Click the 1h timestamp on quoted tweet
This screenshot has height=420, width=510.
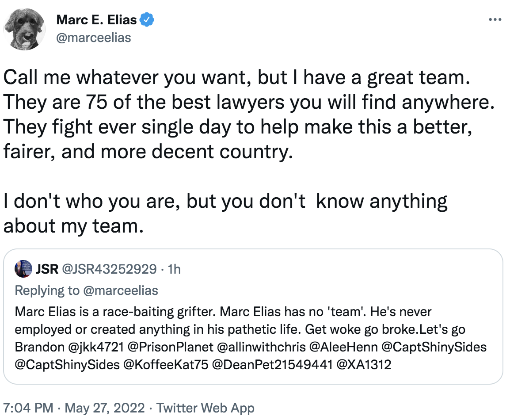point(175,269)
